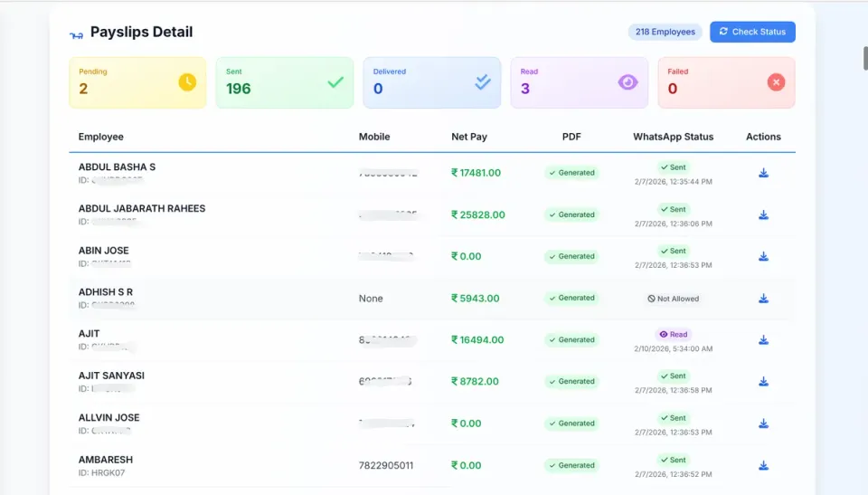The image size is (868, 495).
Task: Download AMBARESH's payslip
Action: pos(763,465)
